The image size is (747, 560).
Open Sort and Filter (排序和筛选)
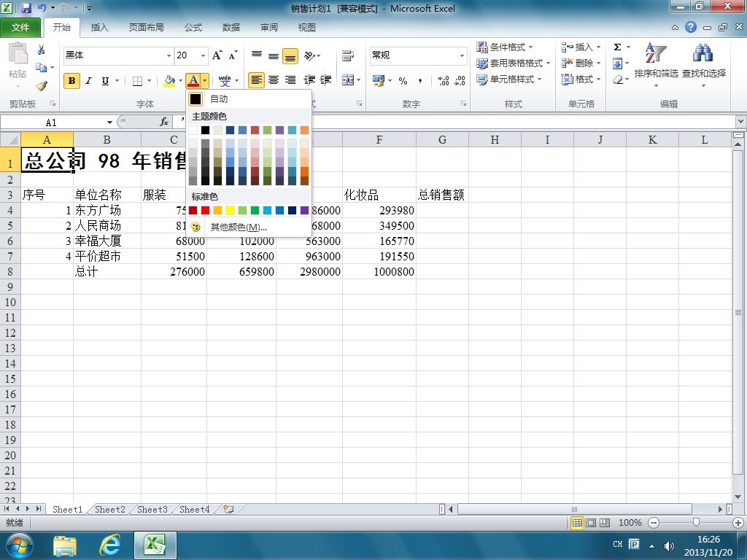click(656, 64)
